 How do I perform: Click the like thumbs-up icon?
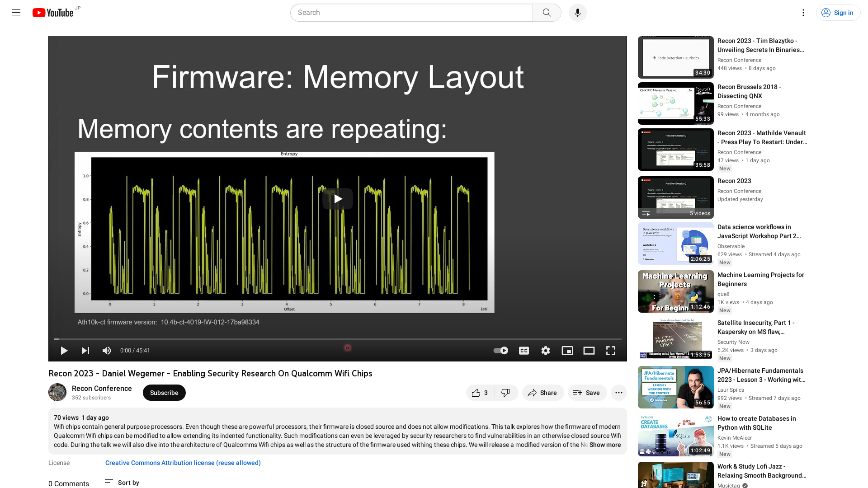coord(476,392)
